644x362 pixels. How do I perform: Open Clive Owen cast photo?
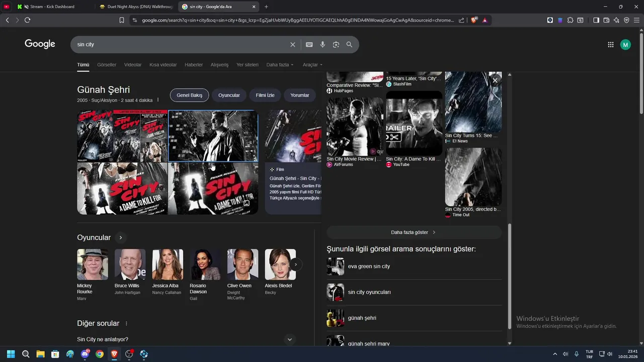(243, 264)
